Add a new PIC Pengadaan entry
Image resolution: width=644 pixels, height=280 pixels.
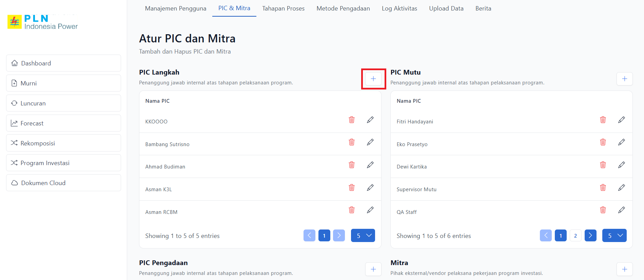click(373, 269)
